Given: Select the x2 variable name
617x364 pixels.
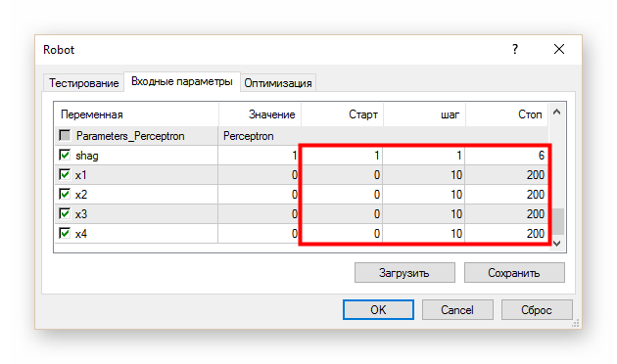Looking at the screenshot, I should 81,195.
